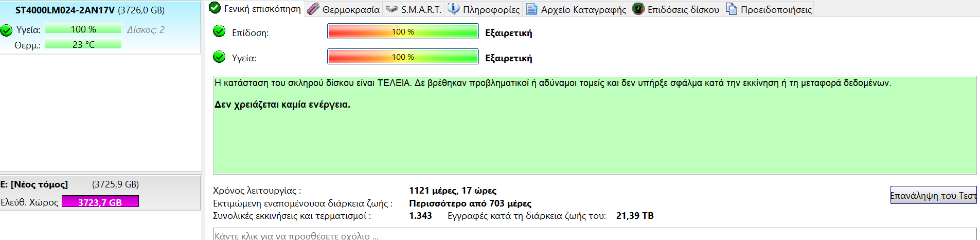This screenshot has height=240, width=980.
Task: Click the green check icon beside Επίδοση
Action: coord(219,31)
